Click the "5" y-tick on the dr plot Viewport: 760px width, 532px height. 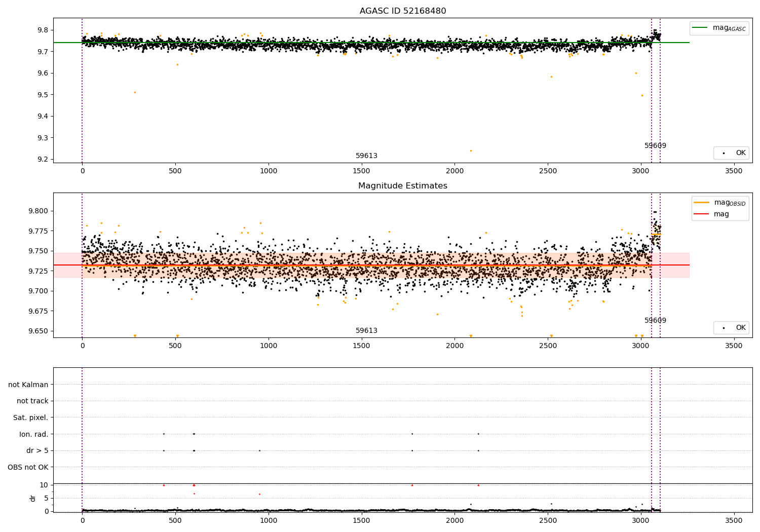coord(47,498)
